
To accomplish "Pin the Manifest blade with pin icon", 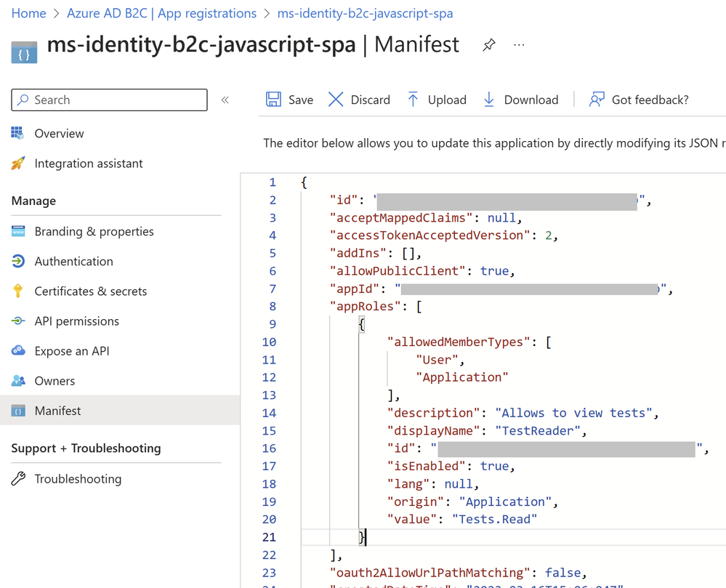I will [489, 45].
